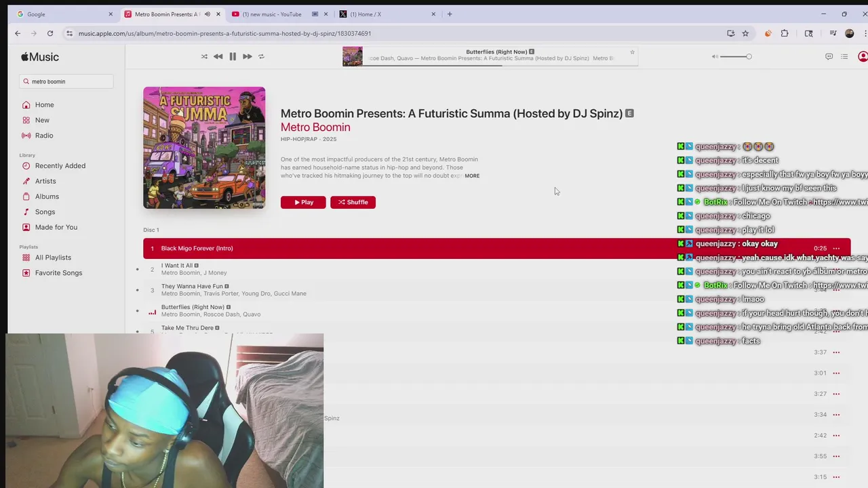
Task: Open more options for 2:42 track
Action: click(x=836, y=435)
